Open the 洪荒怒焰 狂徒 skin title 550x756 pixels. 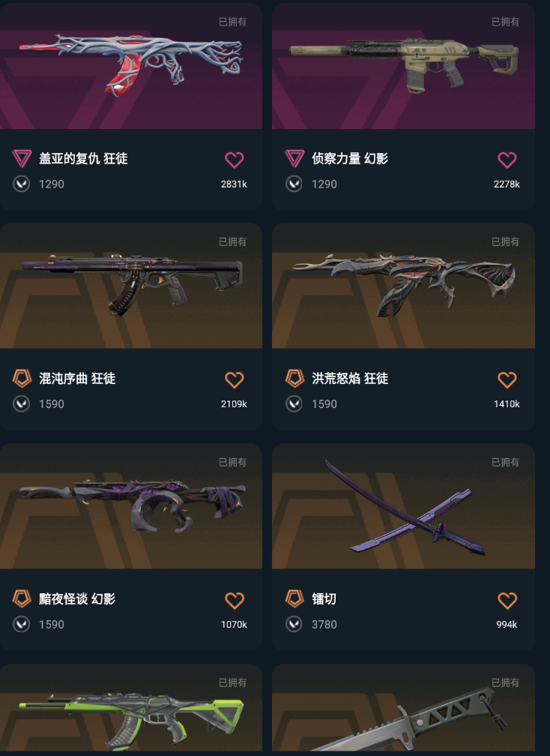350,379
